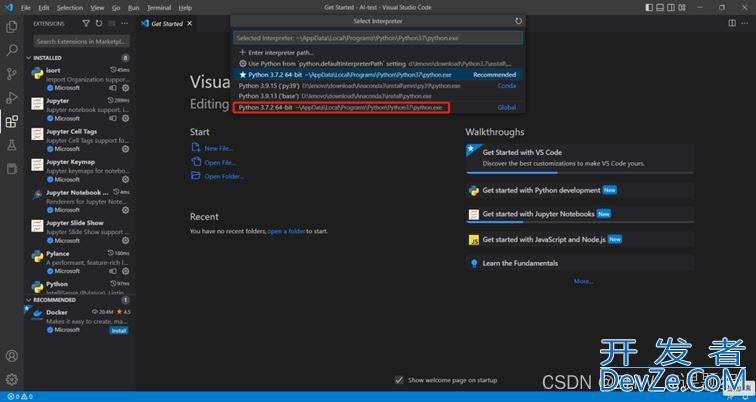The image size is (756, 402).
Task: Close the Get Started tab
Action: [189, 23]
